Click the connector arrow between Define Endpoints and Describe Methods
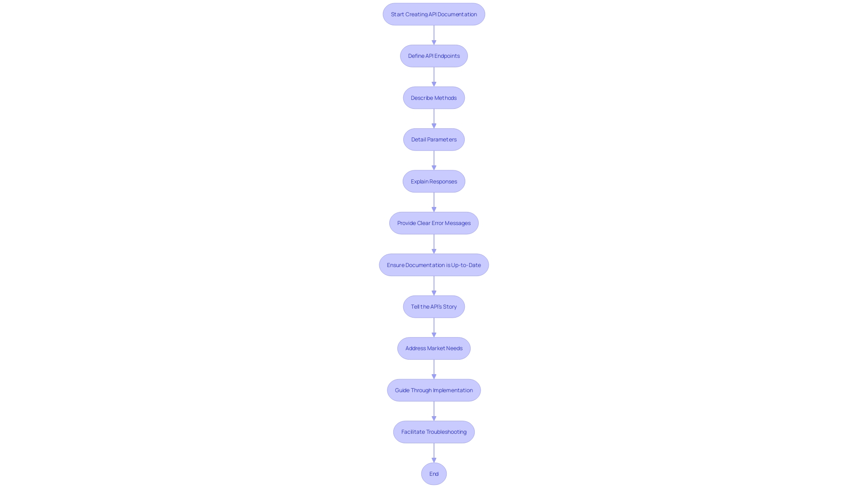This screenshot has width=868, height=488. pyautogui.click(x=434, y=76)
